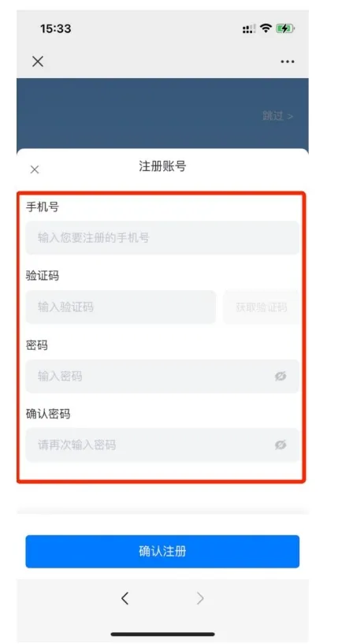This screenshot has height=644, width=342.
Task: Tap the 跳过 skip link
Action: [x=278, y=116]
